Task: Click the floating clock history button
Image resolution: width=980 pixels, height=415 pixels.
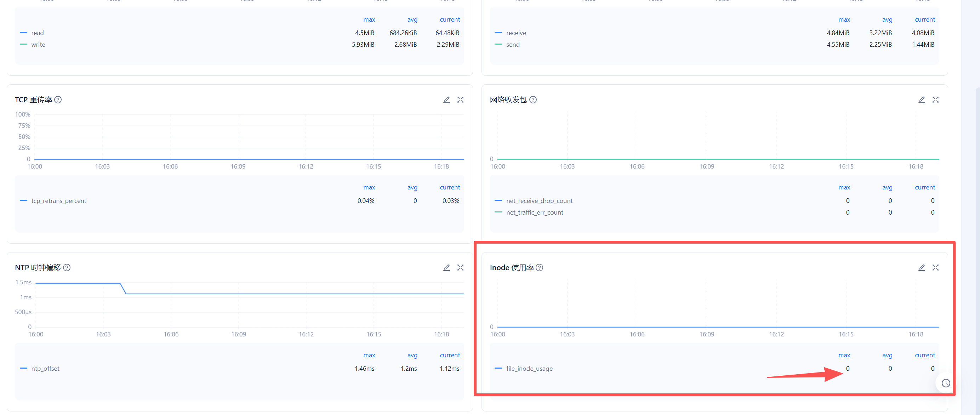Action: click(945, 383)
